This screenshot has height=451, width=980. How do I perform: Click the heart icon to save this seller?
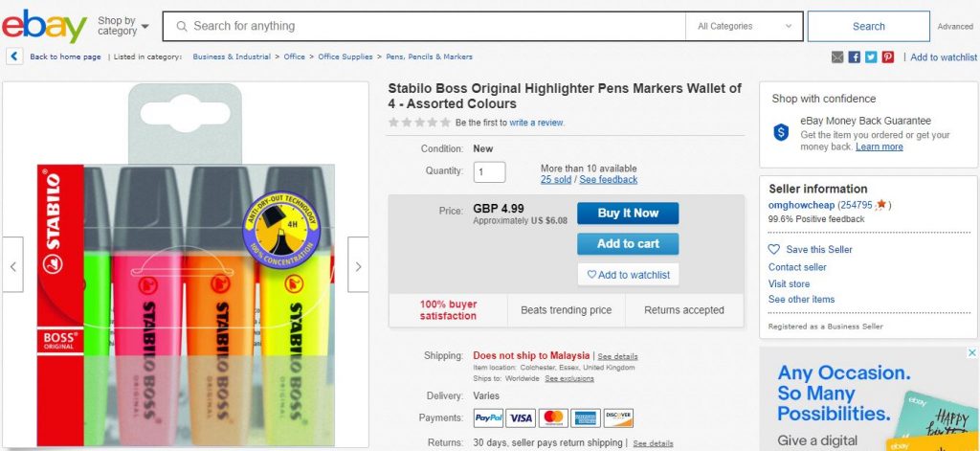[774, 249]
